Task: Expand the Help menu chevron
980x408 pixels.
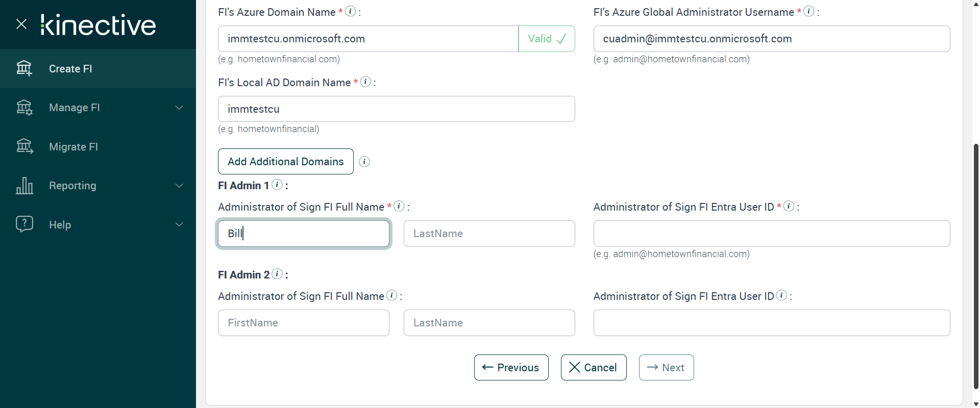Action: coord(179,224)
